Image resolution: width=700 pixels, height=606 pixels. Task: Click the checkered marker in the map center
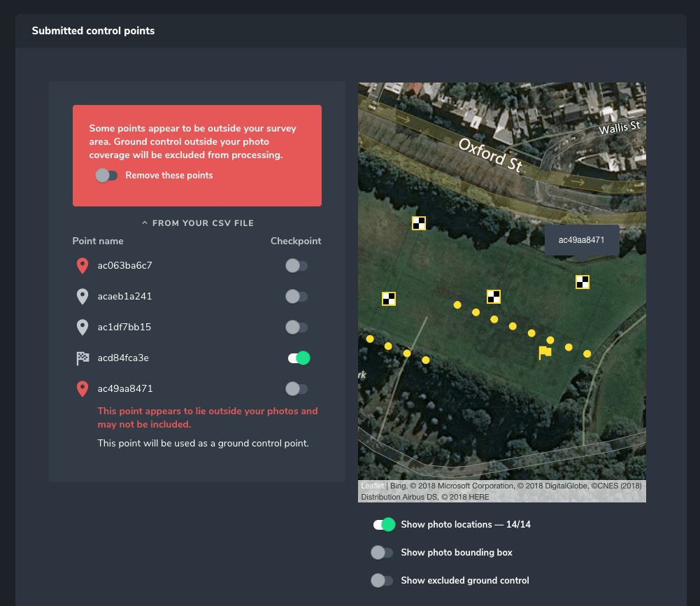pos(494,296)
